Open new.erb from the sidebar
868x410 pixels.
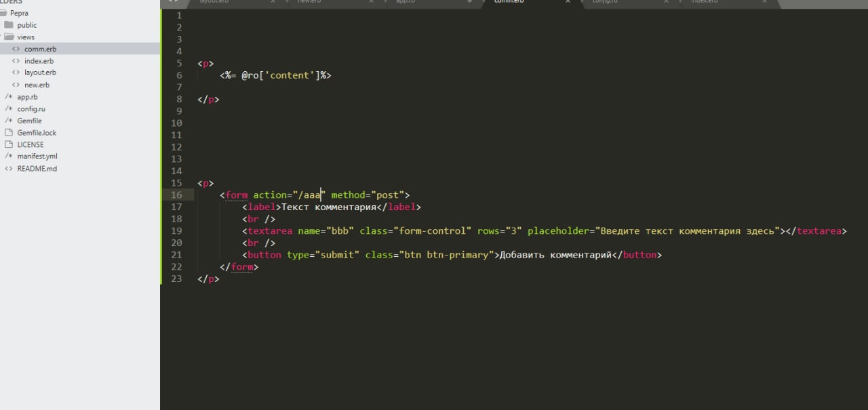click(37, 85)
